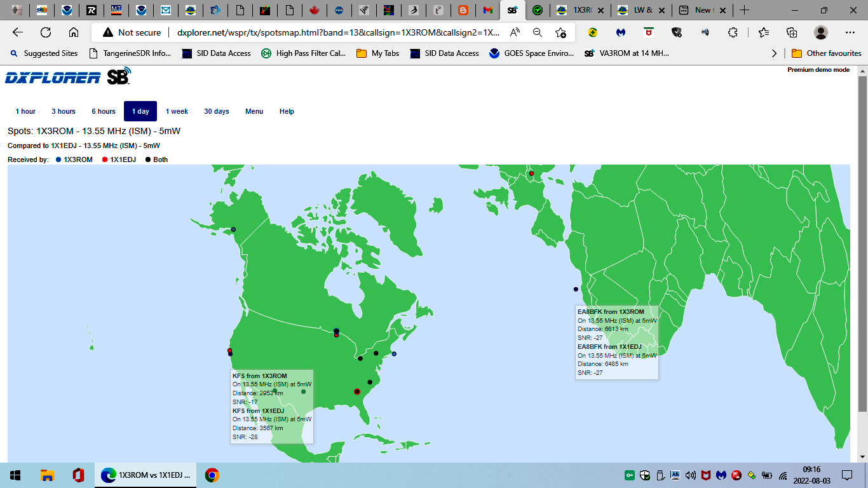Go to the browser home page

click(x=74, y=32)
